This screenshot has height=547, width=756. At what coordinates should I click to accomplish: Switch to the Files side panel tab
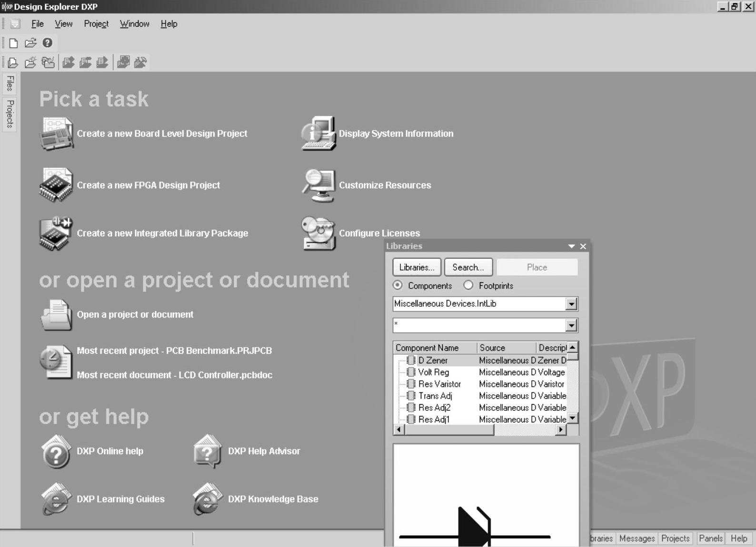coord(10,83)
